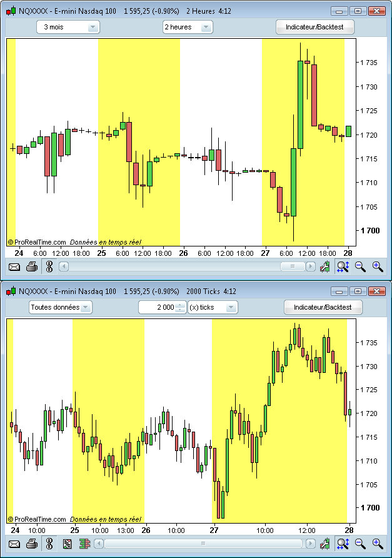Zoom out on the top chart
392x558 pixels.
(x=360, y=267)
